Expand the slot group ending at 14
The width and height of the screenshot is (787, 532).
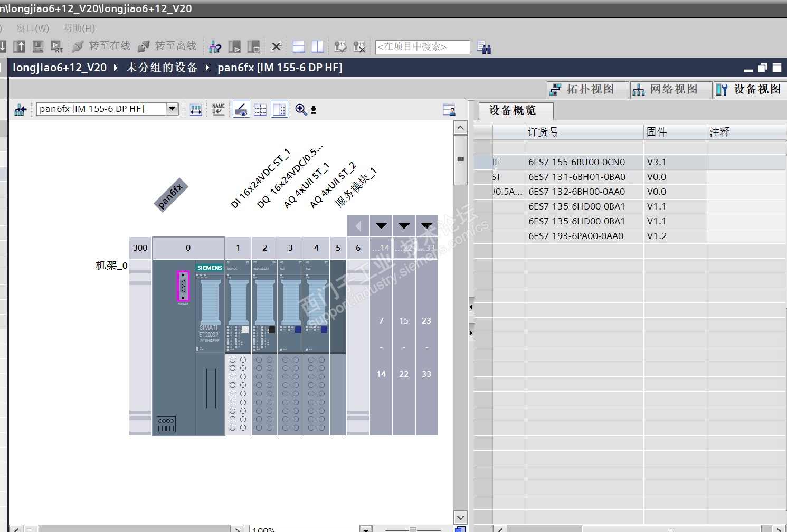pyautogui.click(x=381, y=226)
